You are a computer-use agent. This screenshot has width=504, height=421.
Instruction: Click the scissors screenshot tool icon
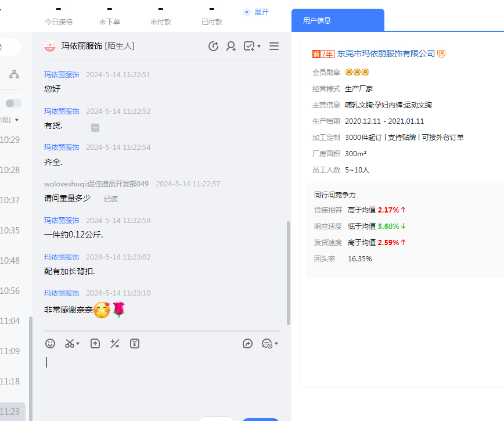pos(70,344)
